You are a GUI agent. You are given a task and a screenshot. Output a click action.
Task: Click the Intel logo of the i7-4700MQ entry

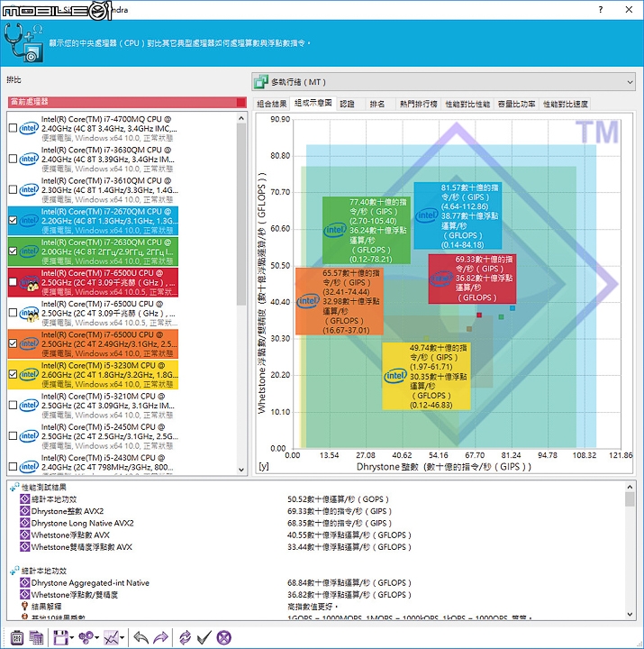coord(29,128)
